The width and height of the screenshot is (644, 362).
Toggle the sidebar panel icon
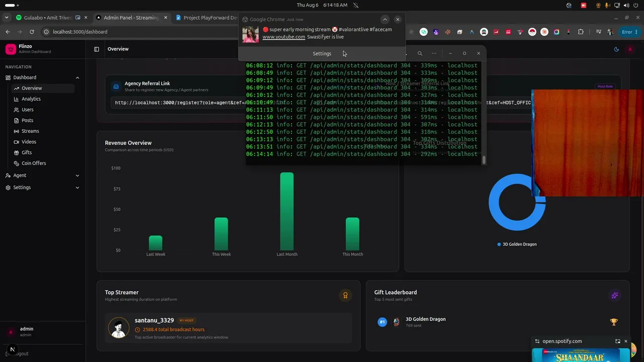[97, 49]
